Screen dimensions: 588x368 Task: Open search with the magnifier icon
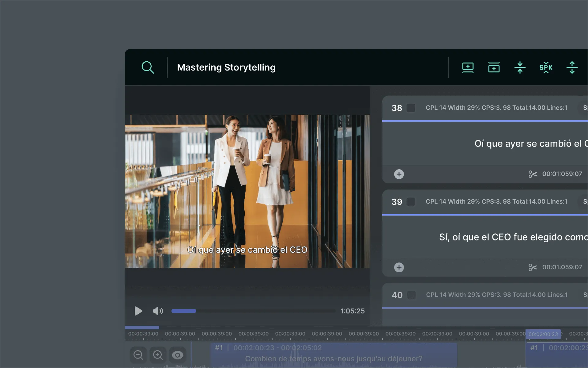point(148,67)
